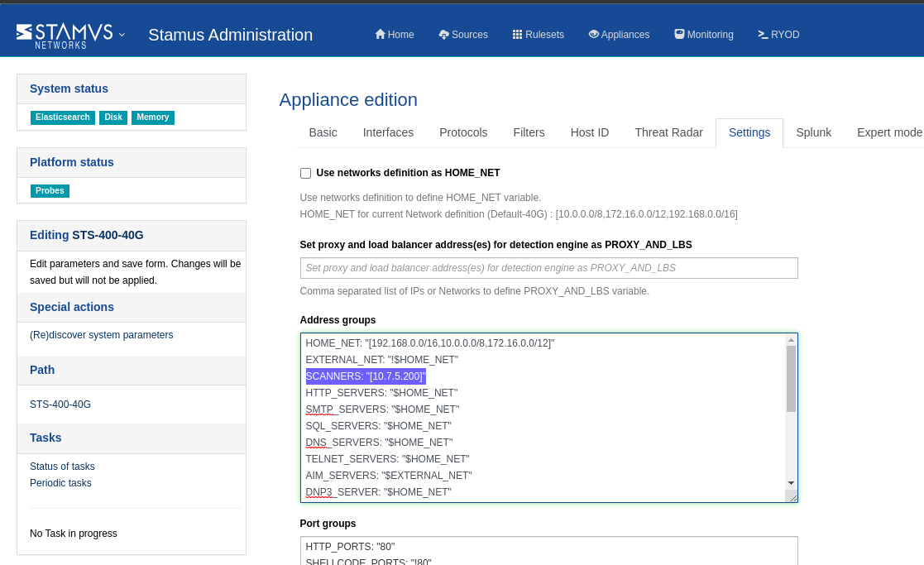Viewport: 924px width, 565px height.
Task: Enable Use networks definition as HOME_NET checkbox
Action: [x=305, y=173]
